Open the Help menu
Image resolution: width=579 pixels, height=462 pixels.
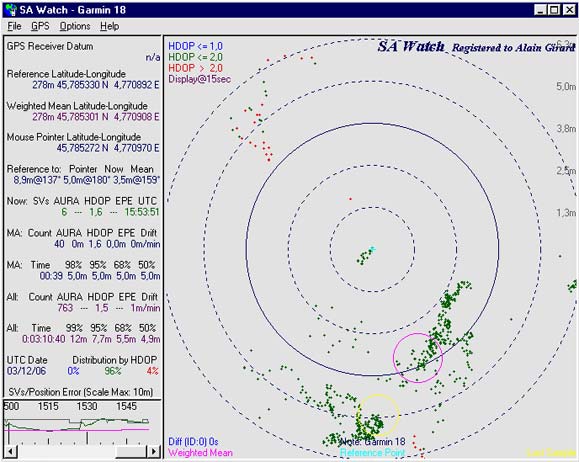tap(110, 27)
